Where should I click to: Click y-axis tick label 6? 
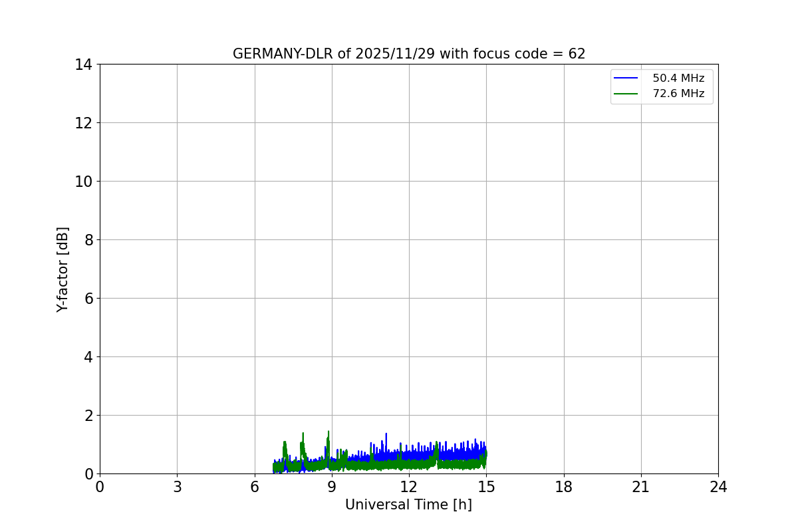[x=88, y=299]
